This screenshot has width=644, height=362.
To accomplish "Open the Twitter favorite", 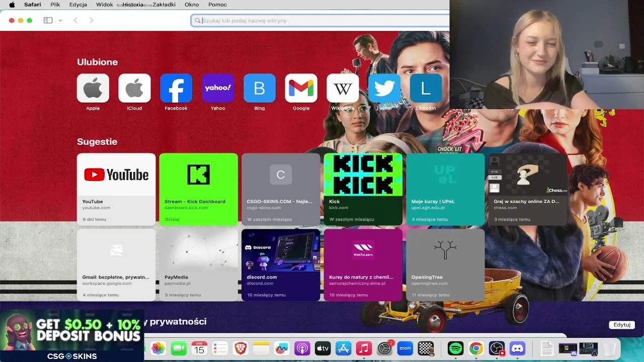I will coord(384,88).
